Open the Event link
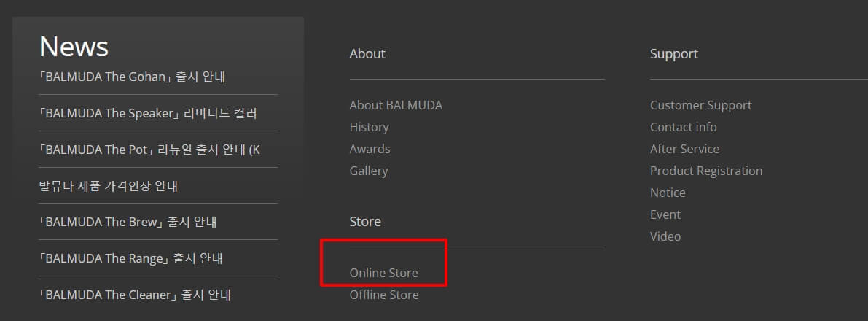 (665, 214)
